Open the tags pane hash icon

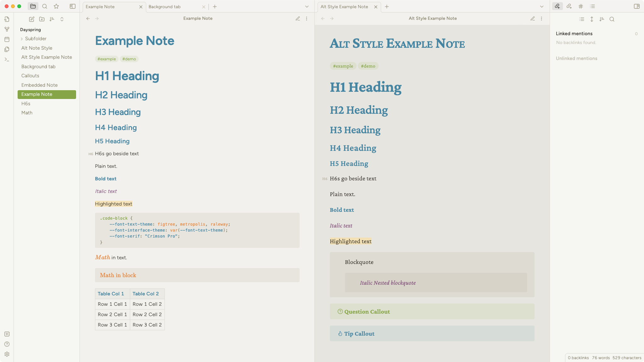click(581, 6)
